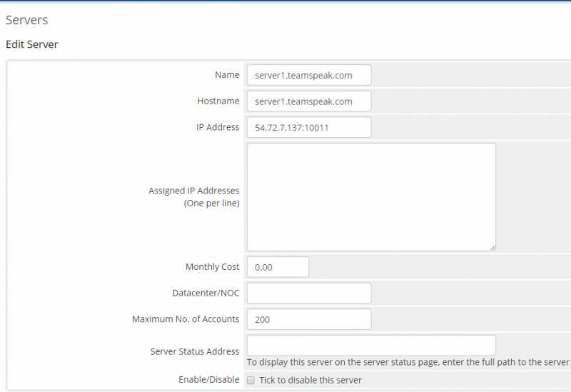Click inside the Assigned IP Addresses textarea

(x=371, y=197)
